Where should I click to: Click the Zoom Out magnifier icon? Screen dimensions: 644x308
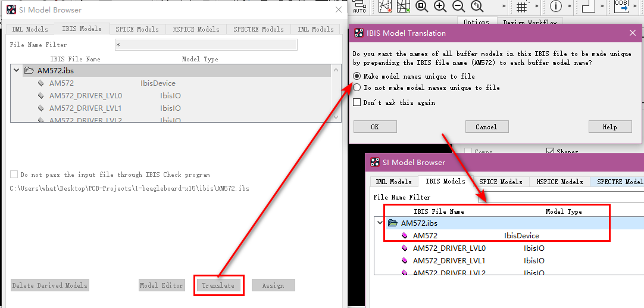coord(458,6)
